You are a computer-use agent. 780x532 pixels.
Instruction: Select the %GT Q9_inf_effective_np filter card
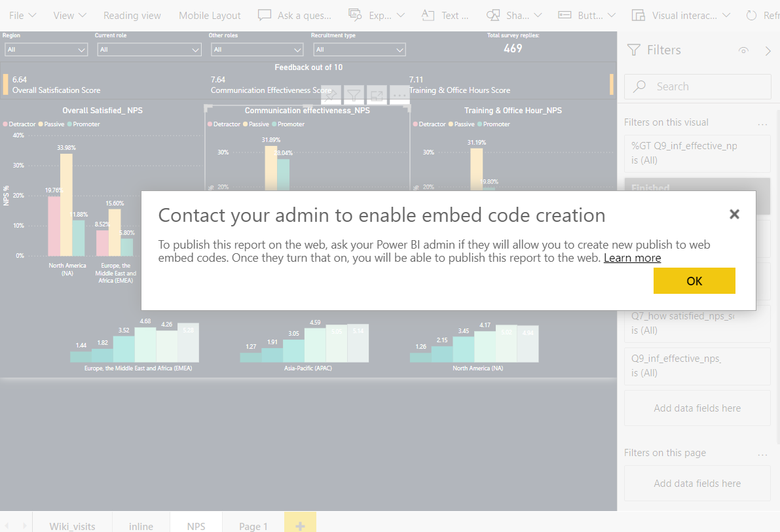[697, 153]
